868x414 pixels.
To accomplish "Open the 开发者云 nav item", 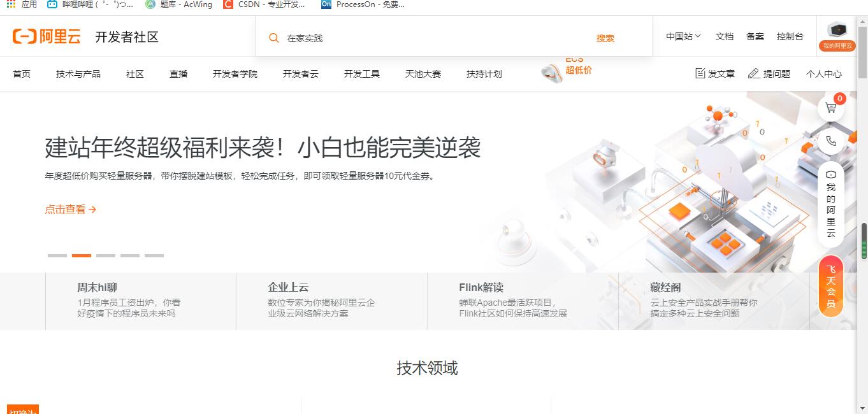I will click(301, 74).
